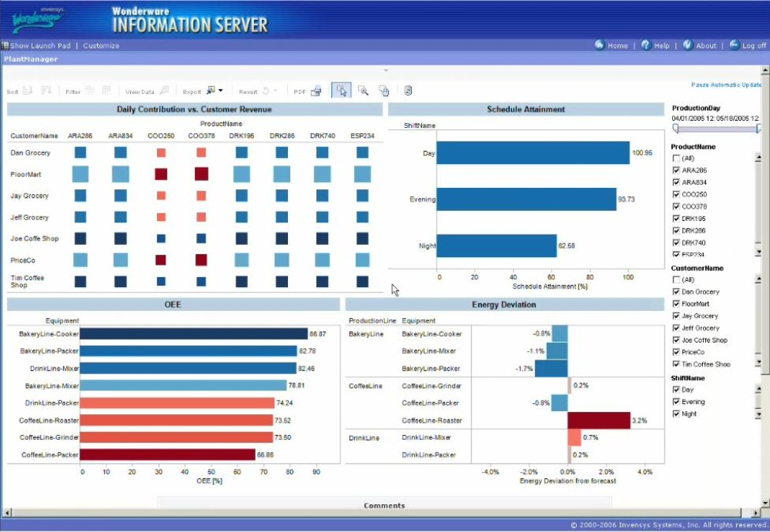Image resolution: width=770 pixels, height=532 pixels.
Task: Disable the Night shift checkbox
Action: [x=675, y=413]
